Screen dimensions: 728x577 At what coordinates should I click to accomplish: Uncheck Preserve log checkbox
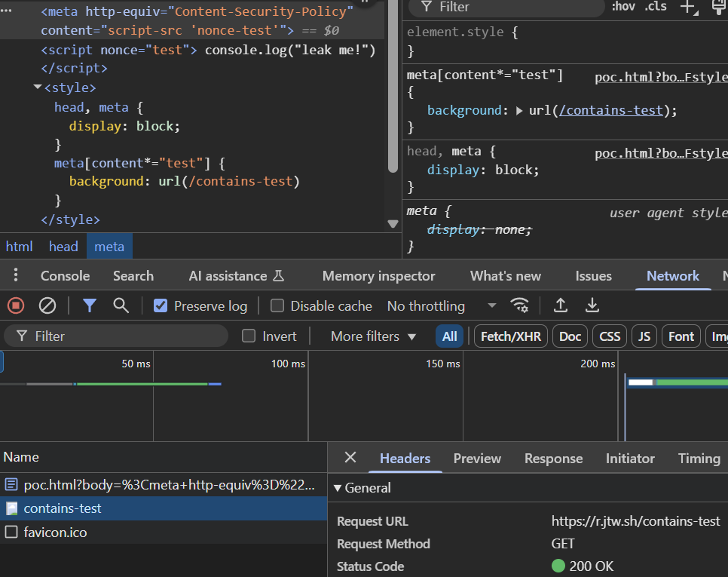pos(161,305)
